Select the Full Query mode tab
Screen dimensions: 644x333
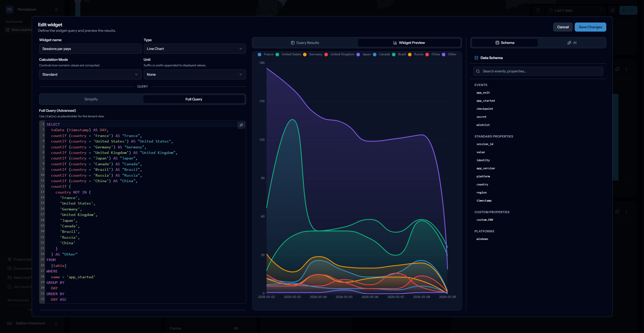[194, 99]
